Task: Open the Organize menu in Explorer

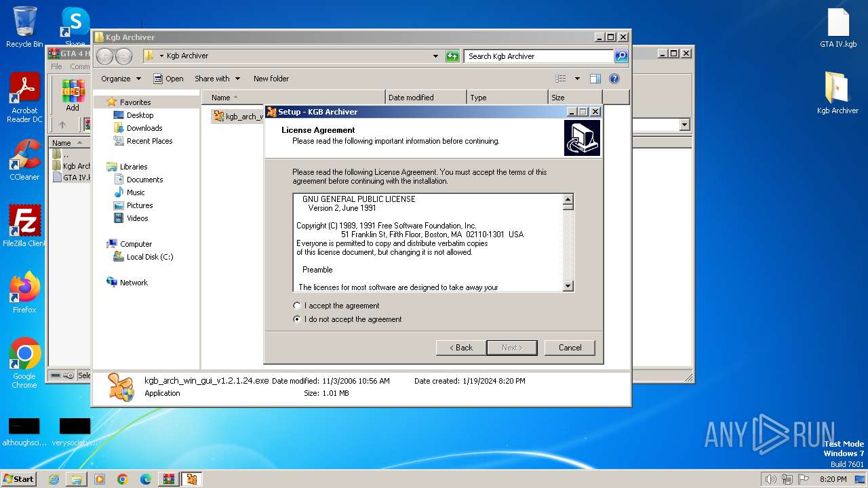Action: 121,79
